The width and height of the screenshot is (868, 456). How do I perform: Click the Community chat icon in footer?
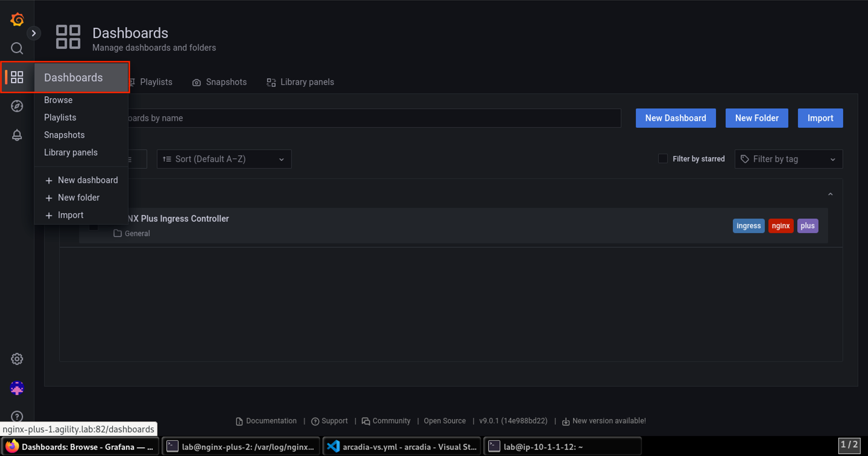pos(366,421)
